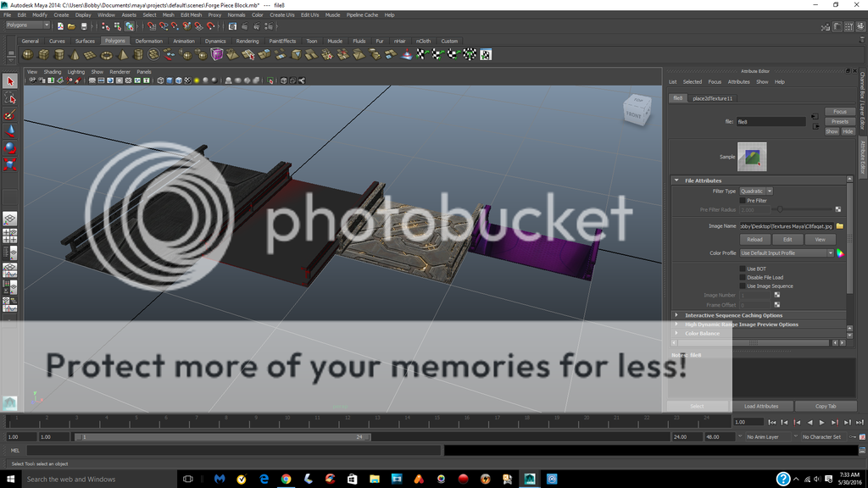Click the map button beside Pre Filter Radius
868x488 pixels.
point(838,209)
